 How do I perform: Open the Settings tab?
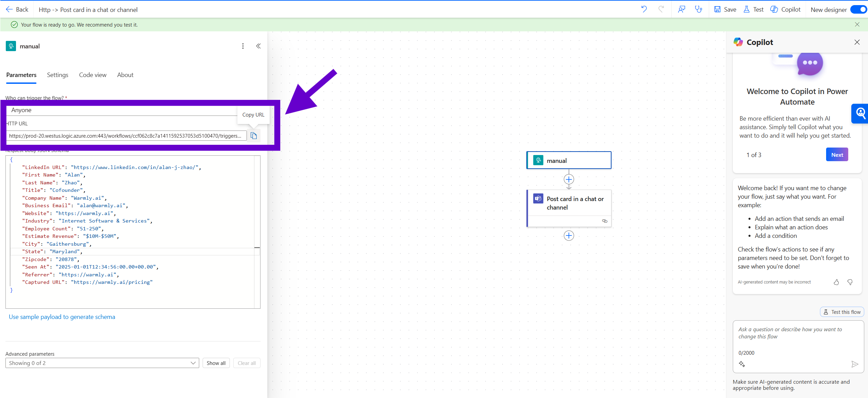pyautogui.click(x=58, y=75)
